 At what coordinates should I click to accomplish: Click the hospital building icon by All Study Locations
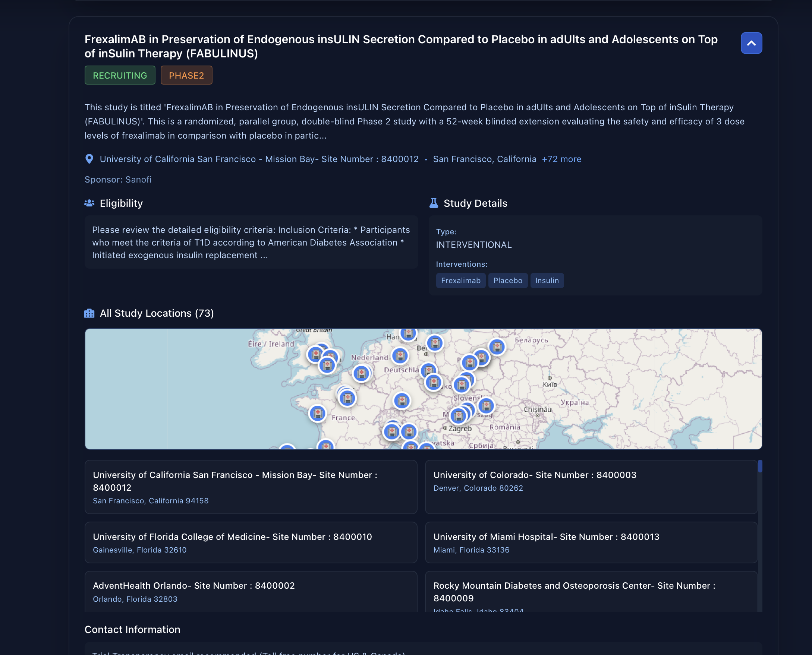(x=89, y=313)
